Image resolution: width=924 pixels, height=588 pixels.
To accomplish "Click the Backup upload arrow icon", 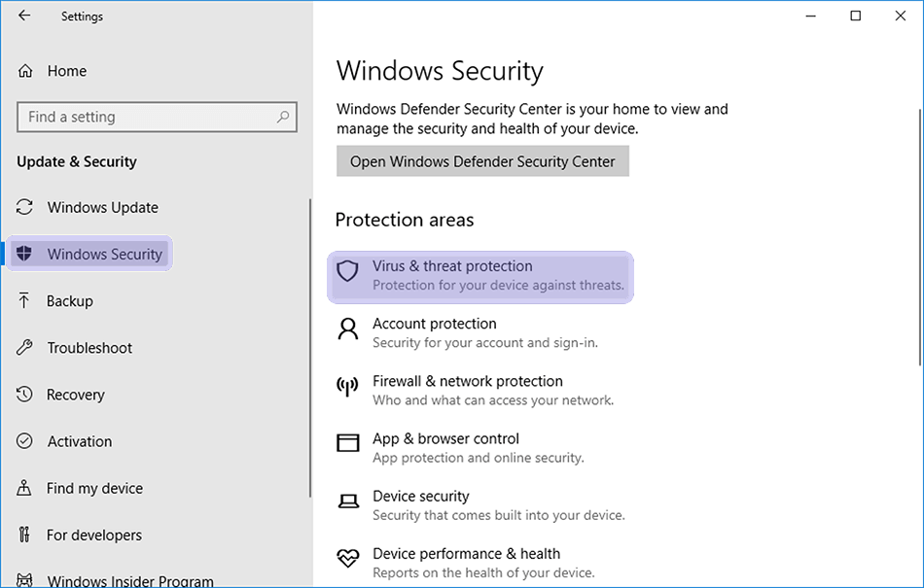I will 24,300.
